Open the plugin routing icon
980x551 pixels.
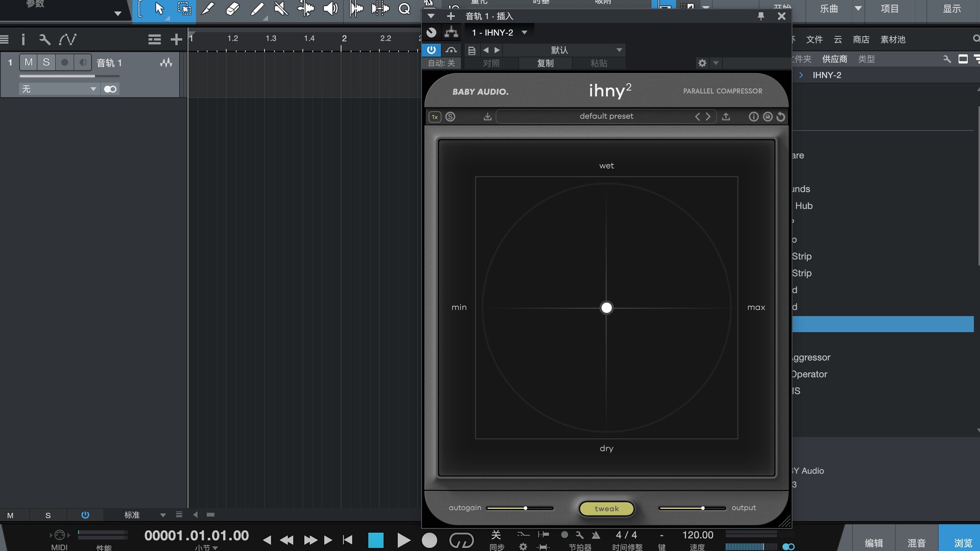click(x=451, y=33)
